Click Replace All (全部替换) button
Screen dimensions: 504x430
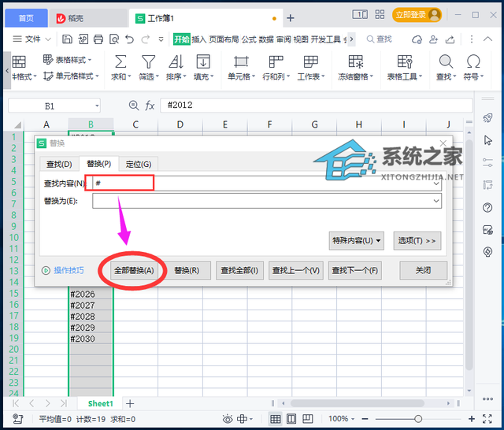pos(134,271)
